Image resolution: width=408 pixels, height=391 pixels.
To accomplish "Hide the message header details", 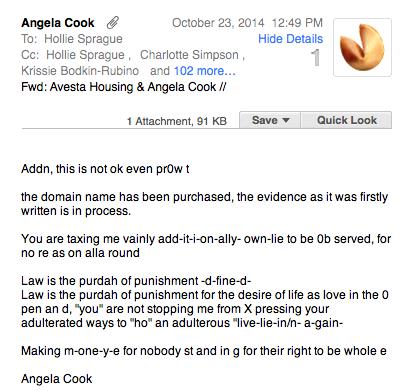I will 290,39.
